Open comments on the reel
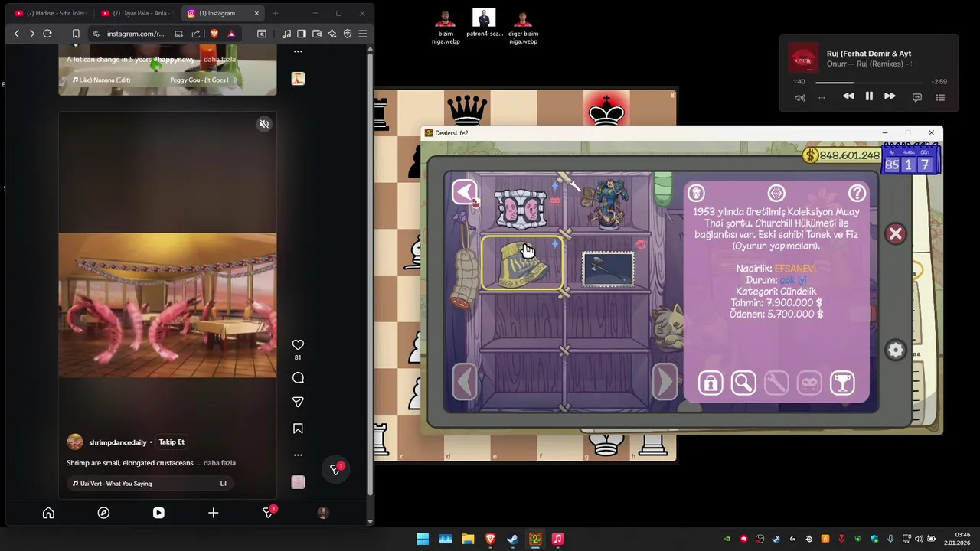The height and width of the screenshot is (551, 980). (x=298, y=378)
